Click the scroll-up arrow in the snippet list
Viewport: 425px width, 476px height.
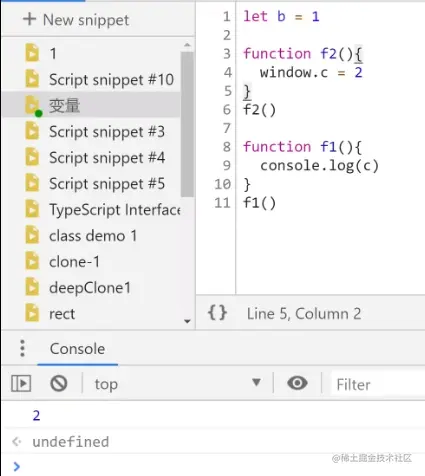coord(187,45)
